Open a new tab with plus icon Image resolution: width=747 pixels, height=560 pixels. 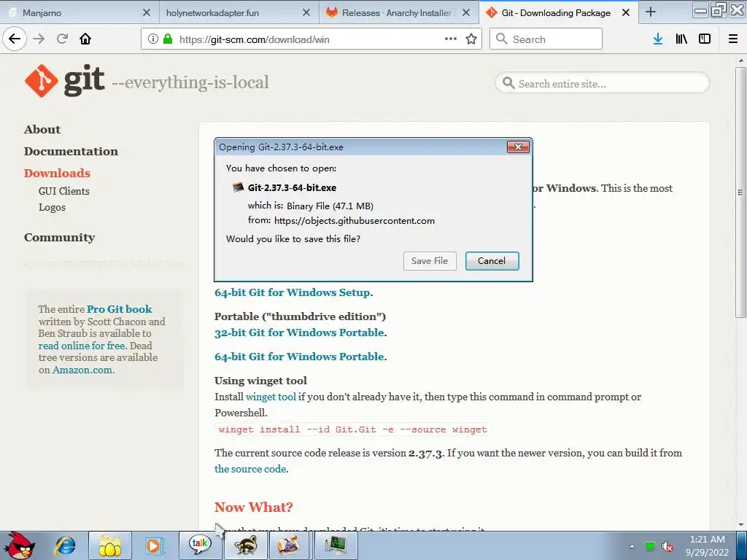tap(651, 12)
